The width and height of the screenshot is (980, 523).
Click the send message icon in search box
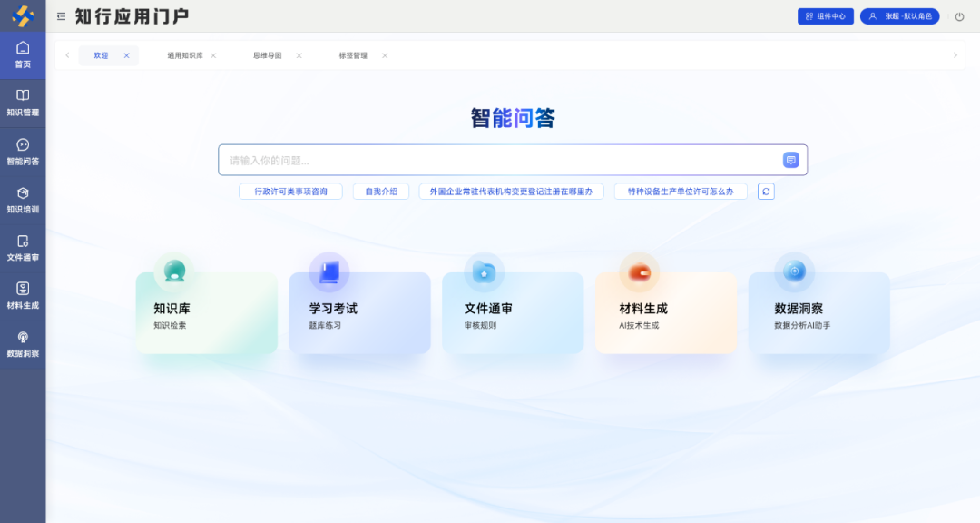(790, 160)
